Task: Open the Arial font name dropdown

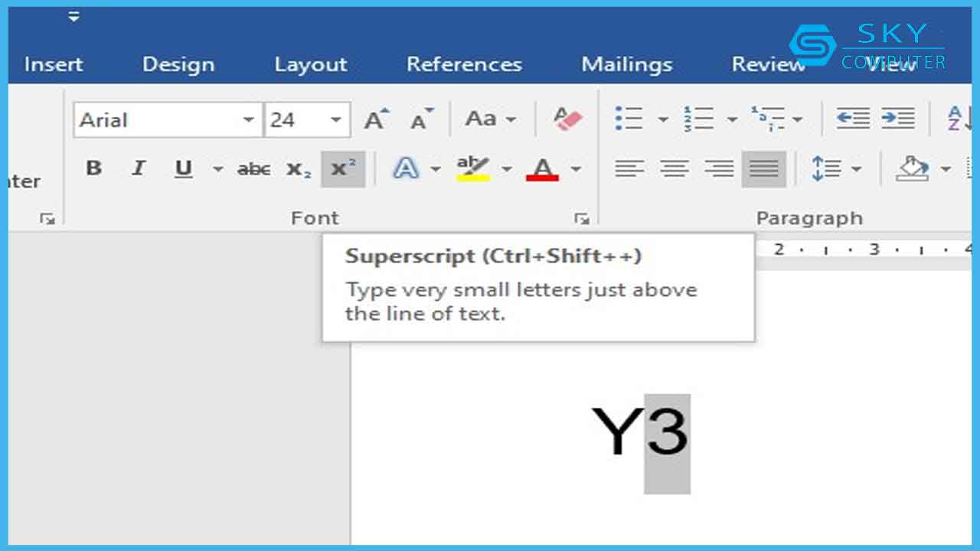Action: tap(248, 120)
